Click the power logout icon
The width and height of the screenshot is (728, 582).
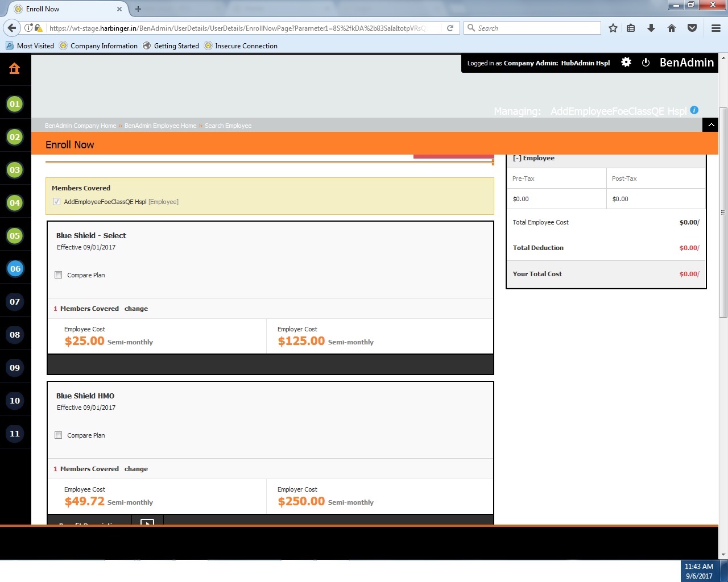pos(646,63)
